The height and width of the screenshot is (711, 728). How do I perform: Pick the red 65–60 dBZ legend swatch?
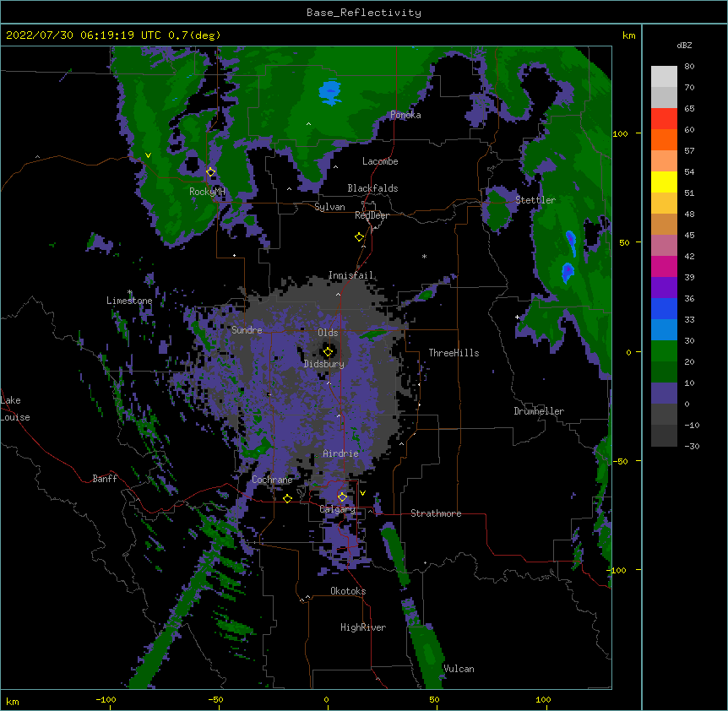pyautogui.click(x=664, y=119)
